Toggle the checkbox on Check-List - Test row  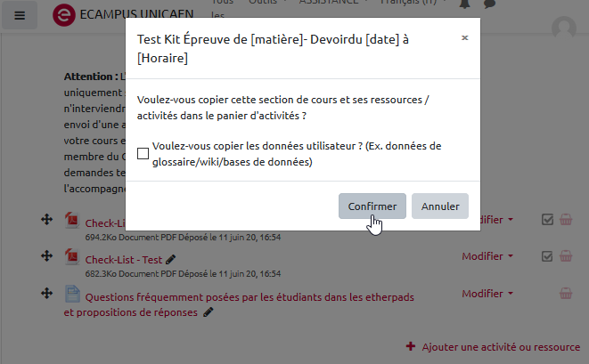(547, 256)
